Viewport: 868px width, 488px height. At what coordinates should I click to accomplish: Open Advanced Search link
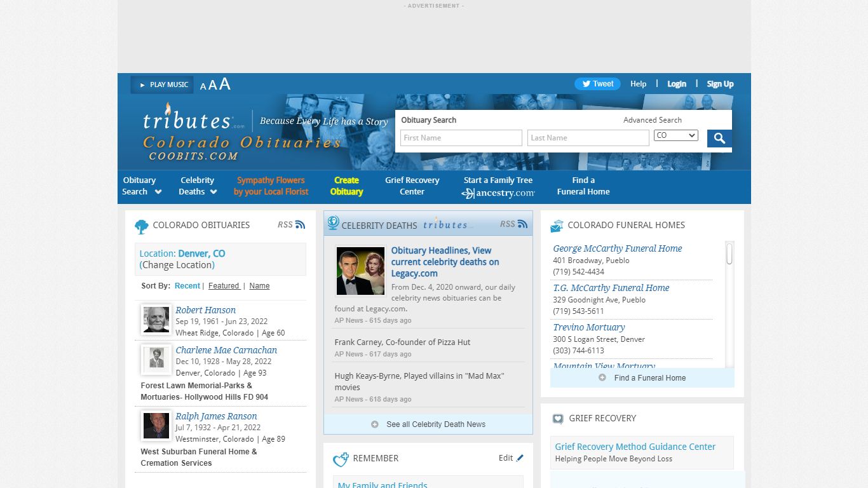point(653,120)
